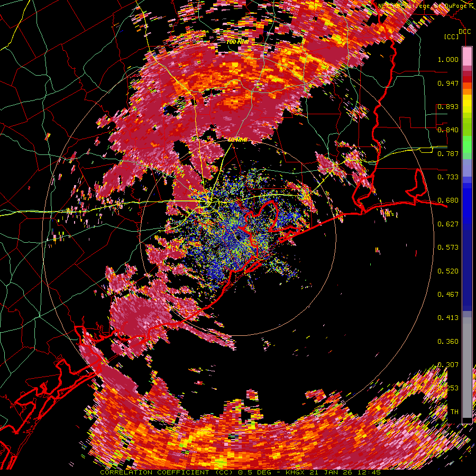The image size is (476, 476).
Task: Click the 100 NMI range ring label
Action: tap(237, 42)
